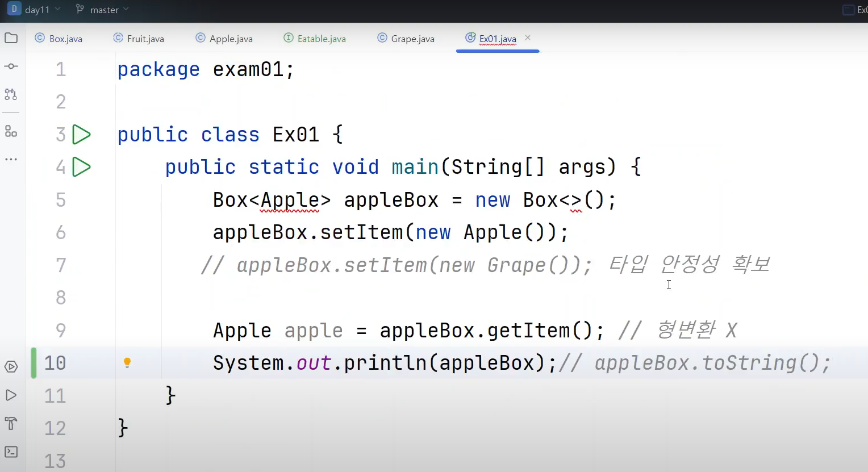
Task: Open the Build hammer tool window
Action: coord(11,423)
